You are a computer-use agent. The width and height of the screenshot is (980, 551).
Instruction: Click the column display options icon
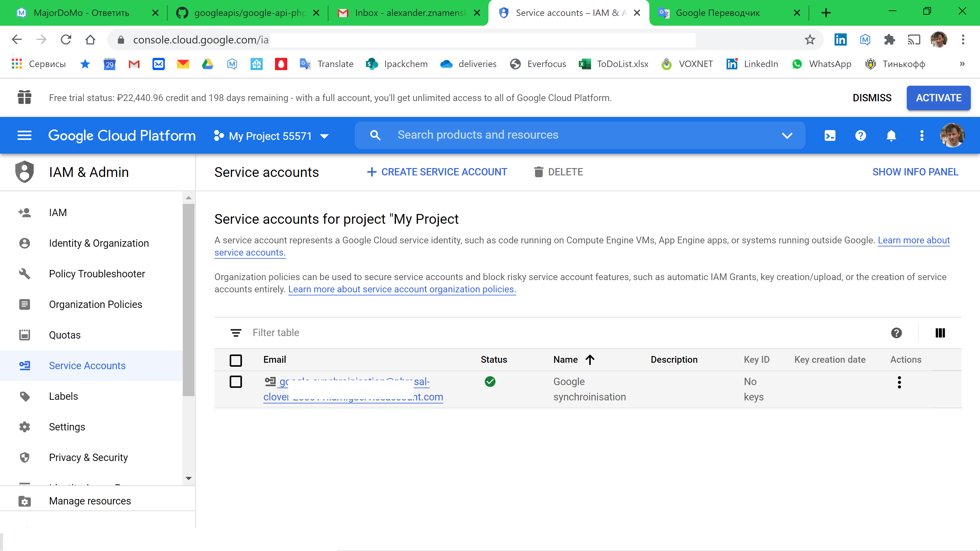940,333
